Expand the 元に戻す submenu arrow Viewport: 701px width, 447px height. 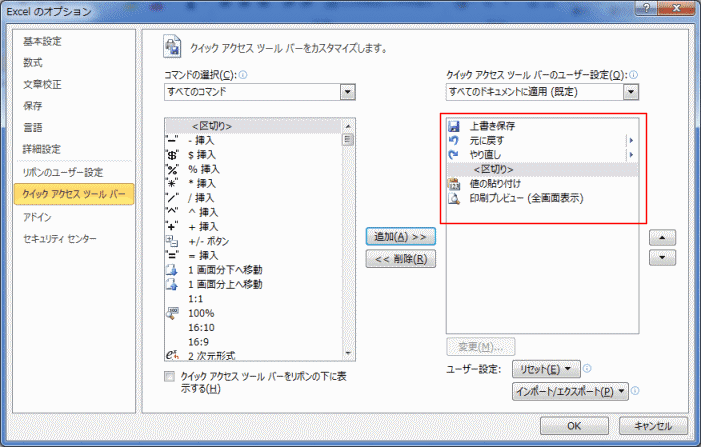click(x=631, y=140)
